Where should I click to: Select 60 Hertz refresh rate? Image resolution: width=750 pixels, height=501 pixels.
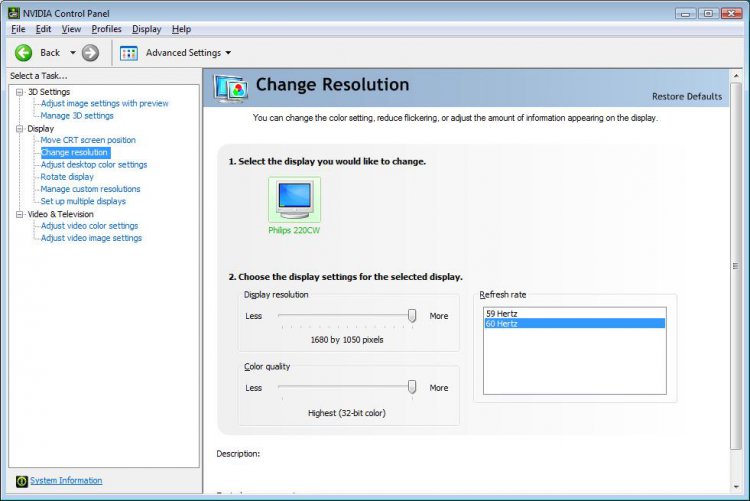point(574,324)
